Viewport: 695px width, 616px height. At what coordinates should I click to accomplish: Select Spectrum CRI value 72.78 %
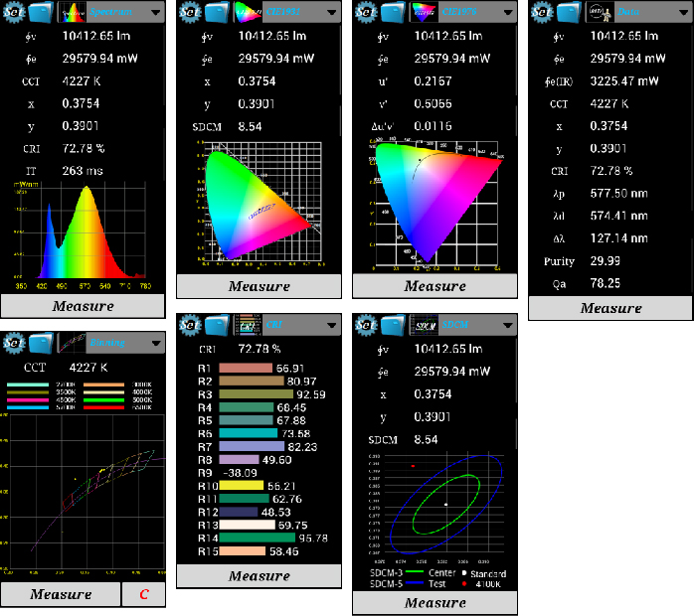(x=84, y=148)
